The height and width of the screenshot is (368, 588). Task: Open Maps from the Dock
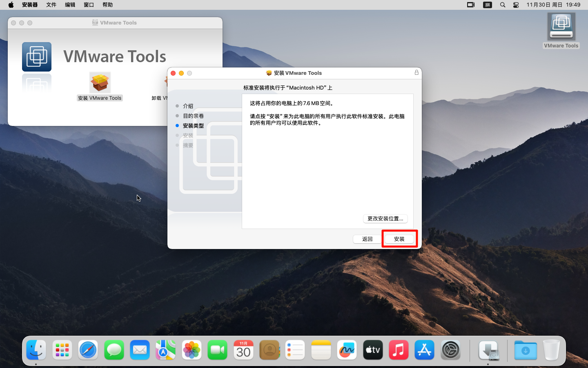[166, 350]
